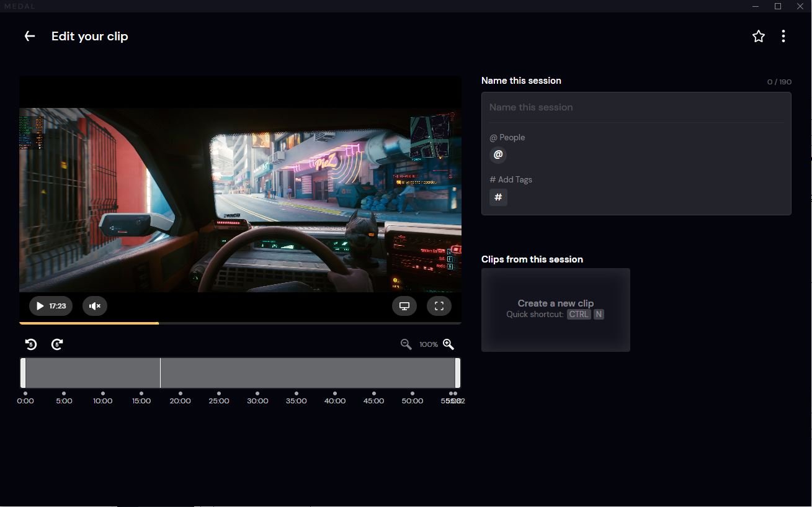Minimize the Medal window

[756, 6]
